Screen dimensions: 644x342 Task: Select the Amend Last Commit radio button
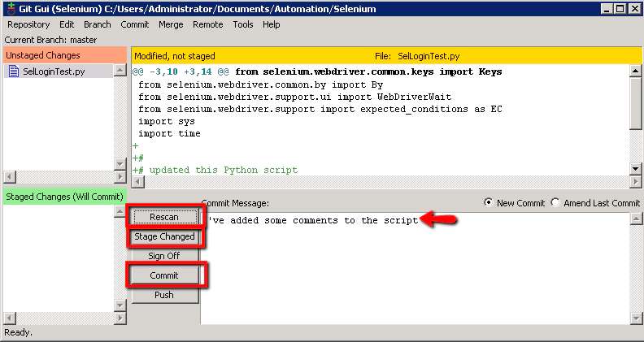[x=555, y=203]
